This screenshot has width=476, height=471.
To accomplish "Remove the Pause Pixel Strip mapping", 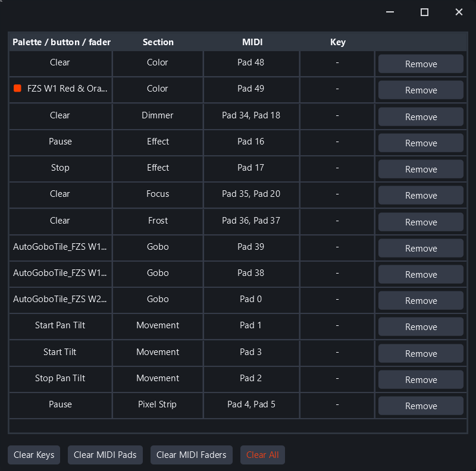I will pyautogui.click(x=421, y=406).
